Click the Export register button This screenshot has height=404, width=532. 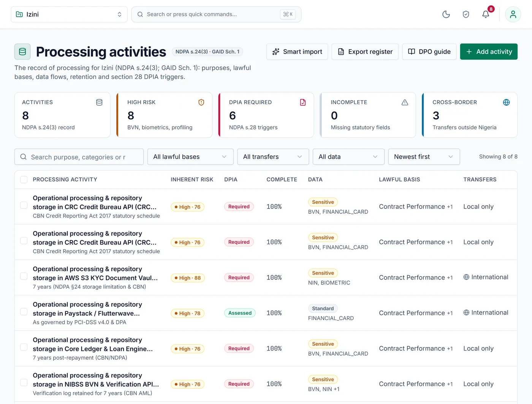tap(365, 52)
